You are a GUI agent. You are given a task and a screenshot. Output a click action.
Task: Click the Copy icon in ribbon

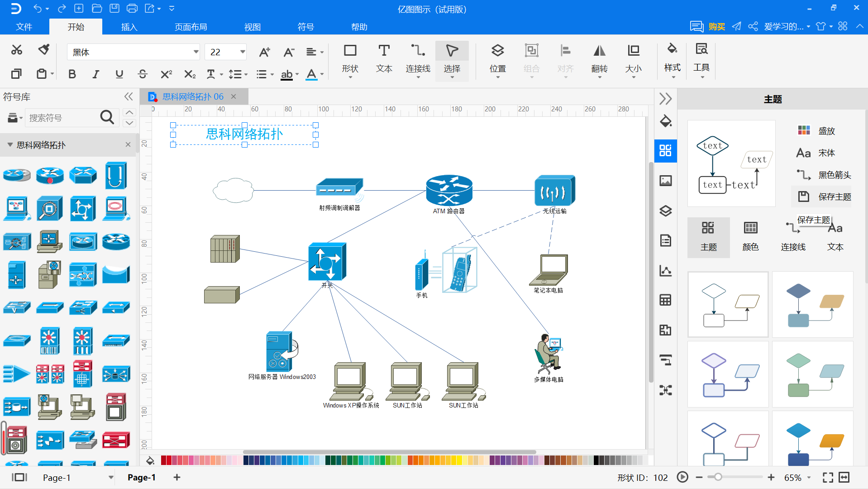[x=17, y=73]
